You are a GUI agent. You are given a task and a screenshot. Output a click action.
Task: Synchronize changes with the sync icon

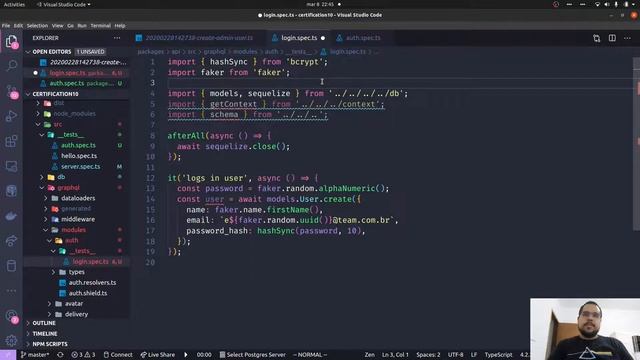(x=60, y=355)
